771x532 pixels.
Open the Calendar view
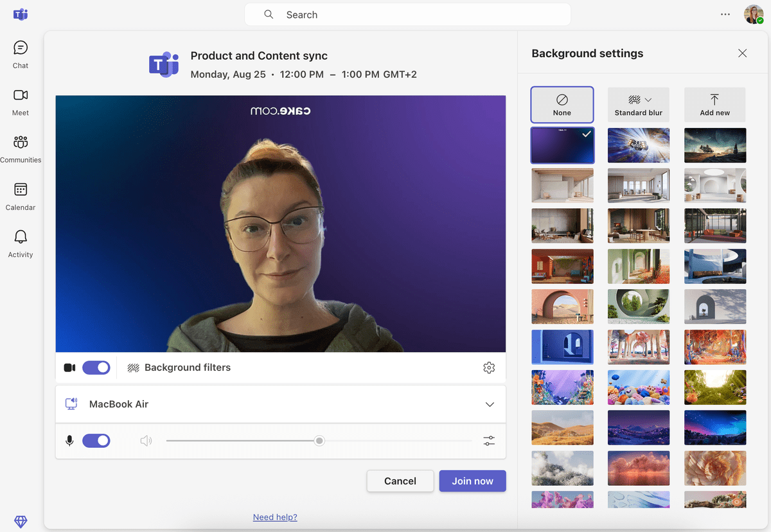point(20,195)
